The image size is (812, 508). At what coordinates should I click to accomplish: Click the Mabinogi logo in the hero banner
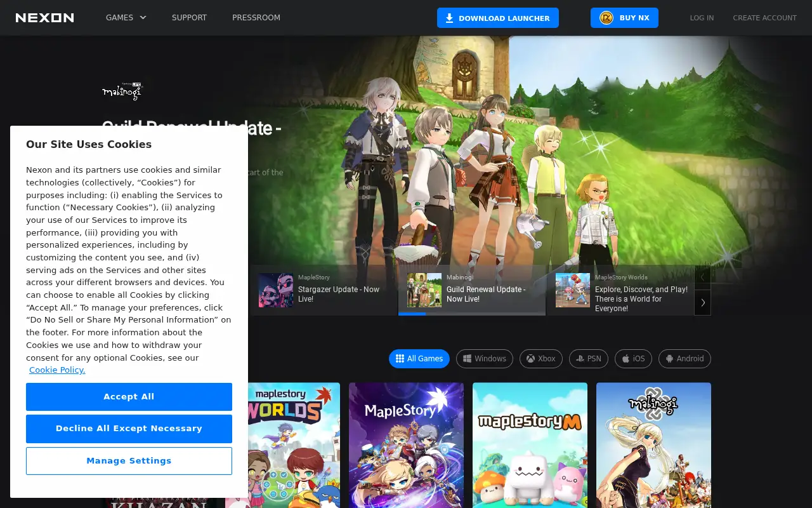point(122,91)
